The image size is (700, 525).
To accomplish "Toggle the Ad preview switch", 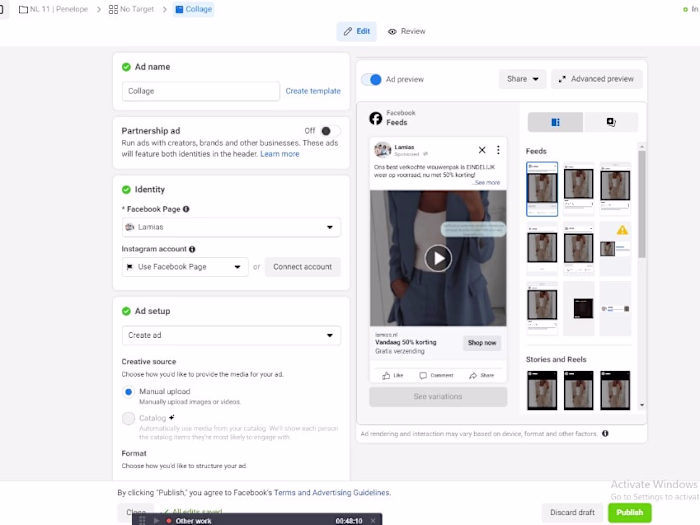I will coord(371,79).
